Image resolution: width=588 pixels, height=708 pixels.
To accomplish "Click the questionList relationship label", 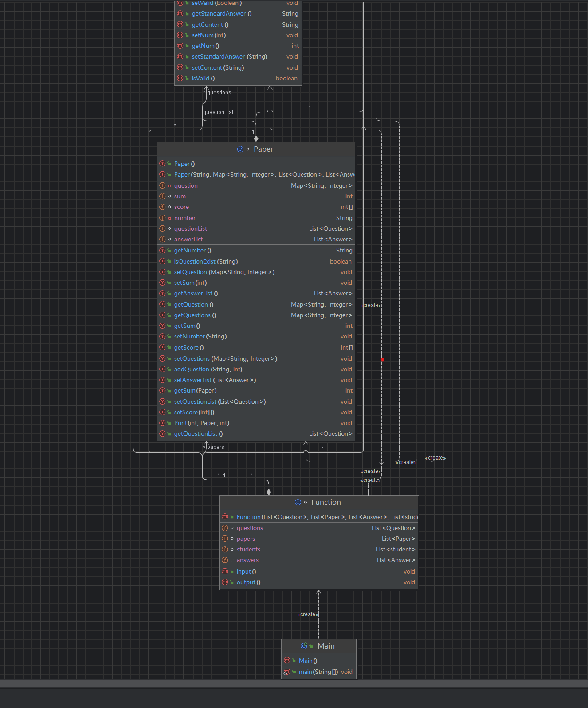I will click(218, 112).
